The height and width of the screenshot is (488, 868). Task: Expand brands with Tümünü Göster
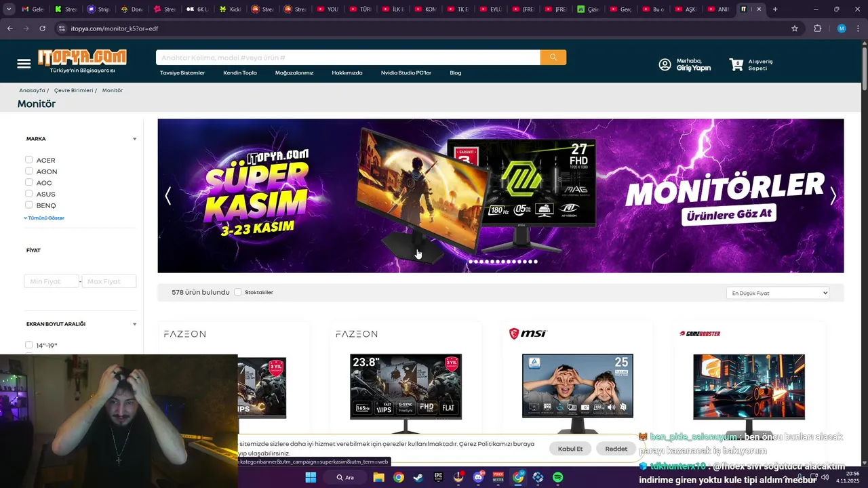click(x=45, y=218)
